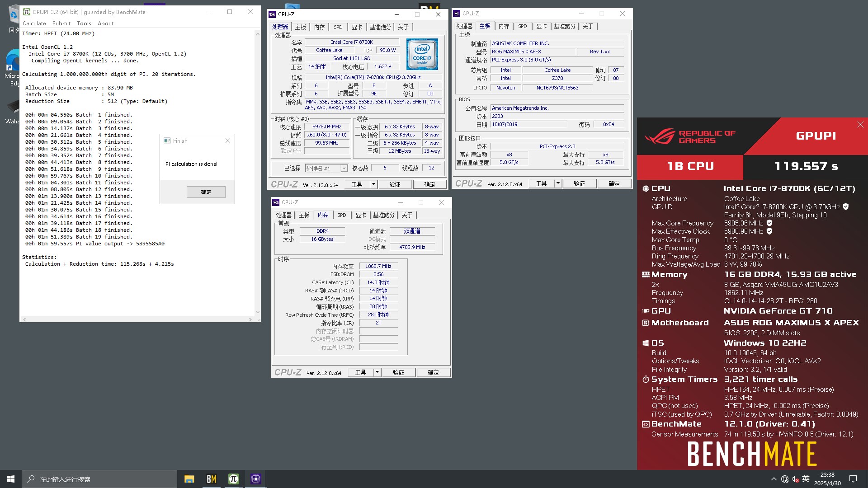Viewport: 868px width, 488px height.
Task: Click 确定 in mainboard CPU-Z window
Action: [614, 183]
